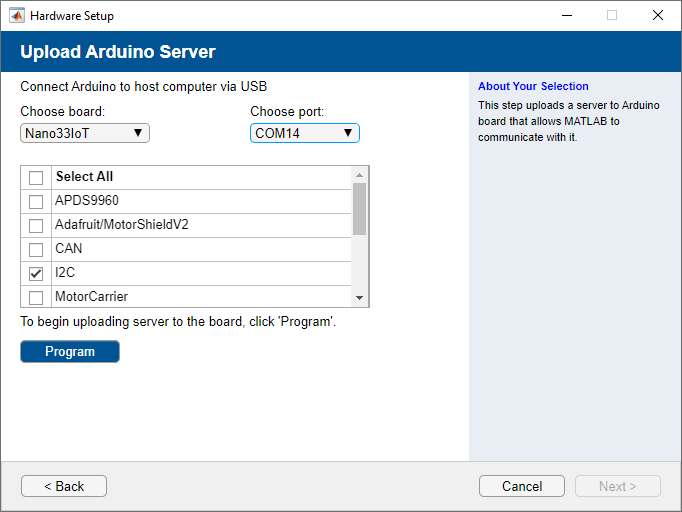Expand the COM14 port dropdown
The width and height of the screenshot is (682, 512).
[x=304, y=133]
